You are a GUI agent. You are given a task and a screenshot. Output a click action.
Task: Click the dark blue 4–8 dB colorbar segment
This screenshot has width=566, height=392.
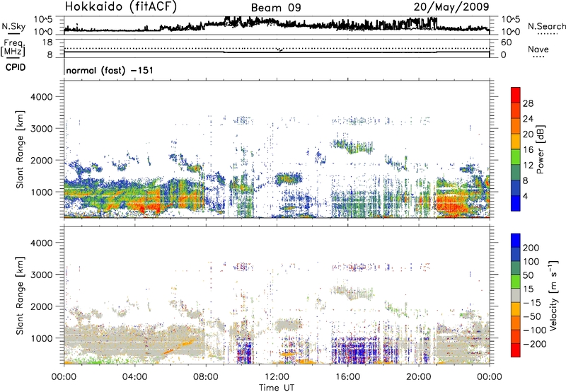[x=516, y=188]
